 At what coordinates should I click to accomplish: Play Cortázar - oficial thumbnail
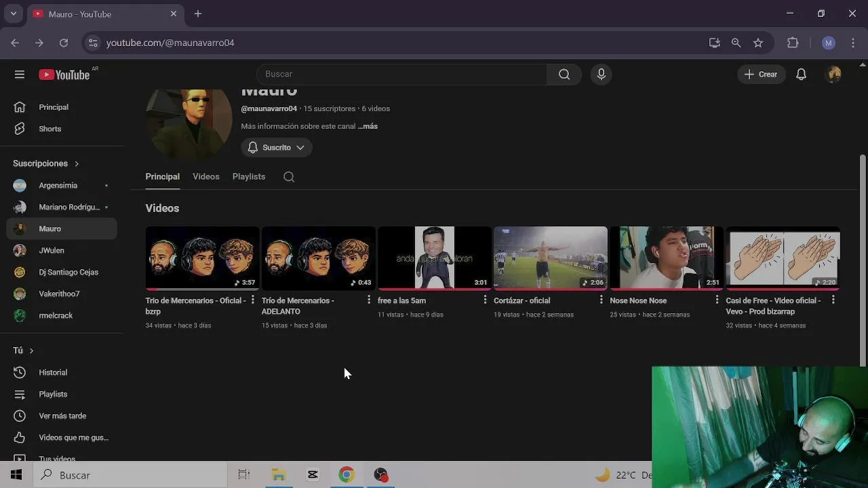point(550,258)
